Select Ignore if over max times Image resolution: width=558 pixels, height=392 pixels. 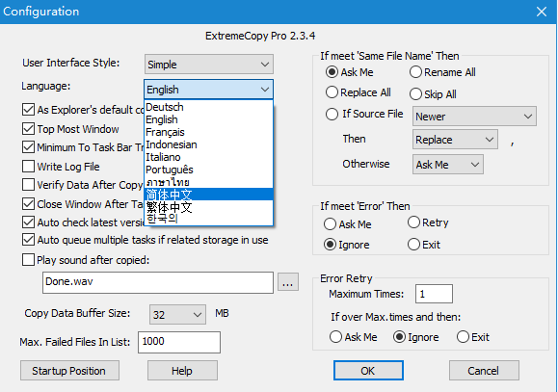(x=399, y=337)
